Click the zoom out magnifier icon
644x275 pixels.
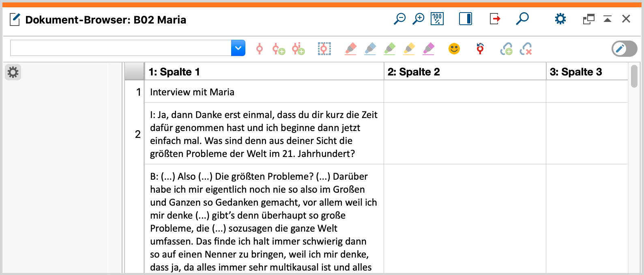pyautogui.click(x=399, y=19)
